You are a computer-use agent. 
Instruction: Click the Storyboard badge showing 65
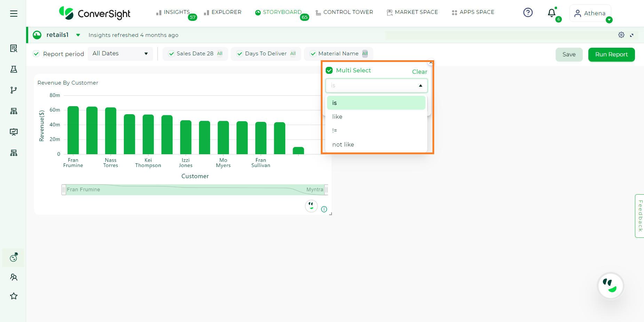(304, 17)
